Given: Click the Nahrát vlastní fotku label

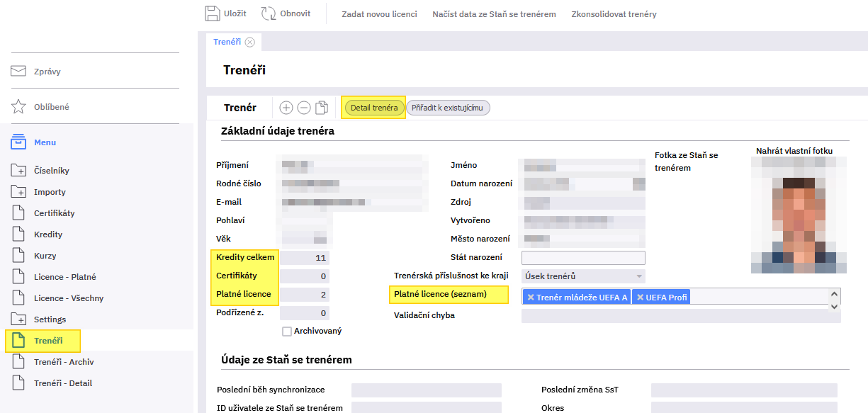Looking at the screenshot, I should pyautogui.click(x=794, y=150).
